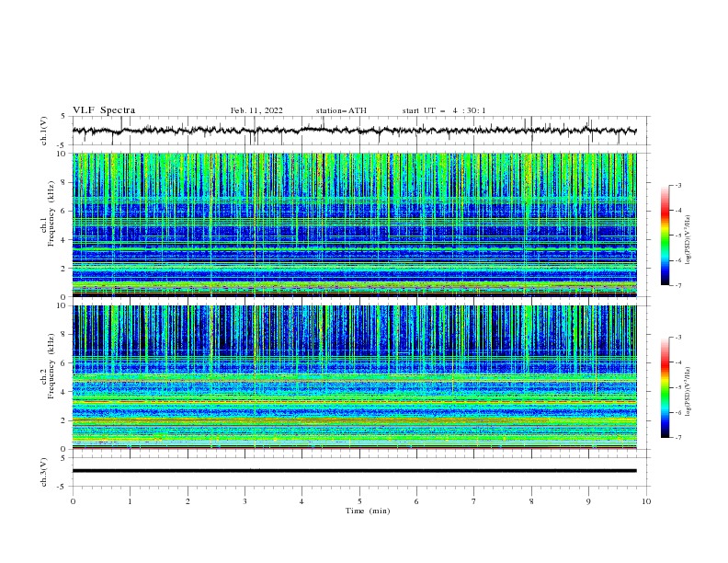Click the "-7" label on ch.1 colorbar
Image resolution: width=728 pixels, height=563 pixels.
point(678,285)
